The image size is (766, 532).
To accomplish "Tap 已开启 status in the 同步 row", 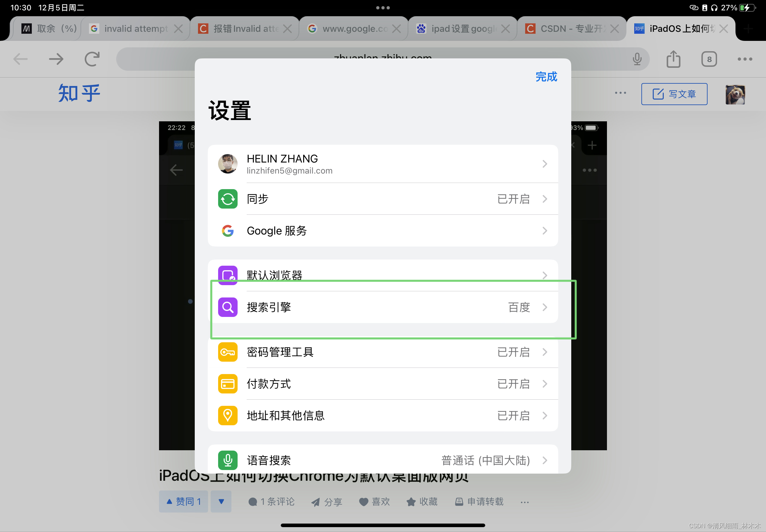I will (x=513, y=199).
